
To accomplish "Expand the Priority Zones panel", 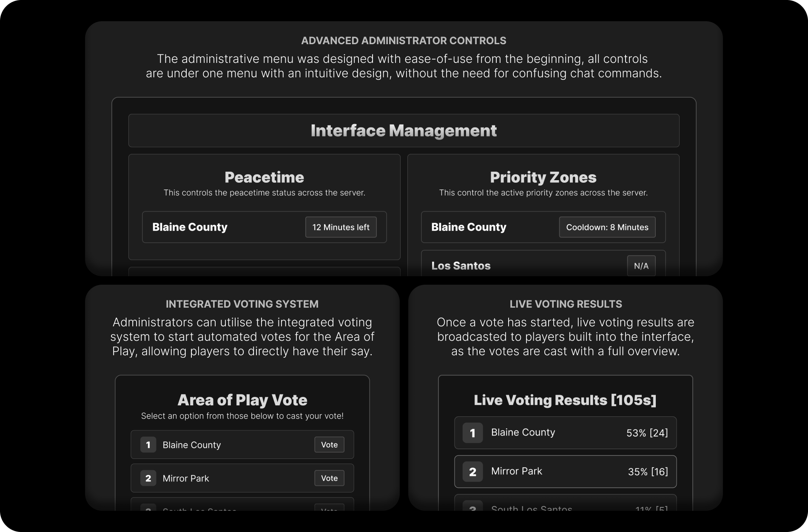I will click(543, 177).
